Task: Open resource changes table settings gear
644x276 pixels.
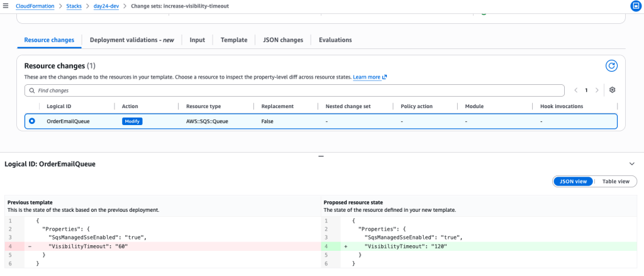Action: 612,90
